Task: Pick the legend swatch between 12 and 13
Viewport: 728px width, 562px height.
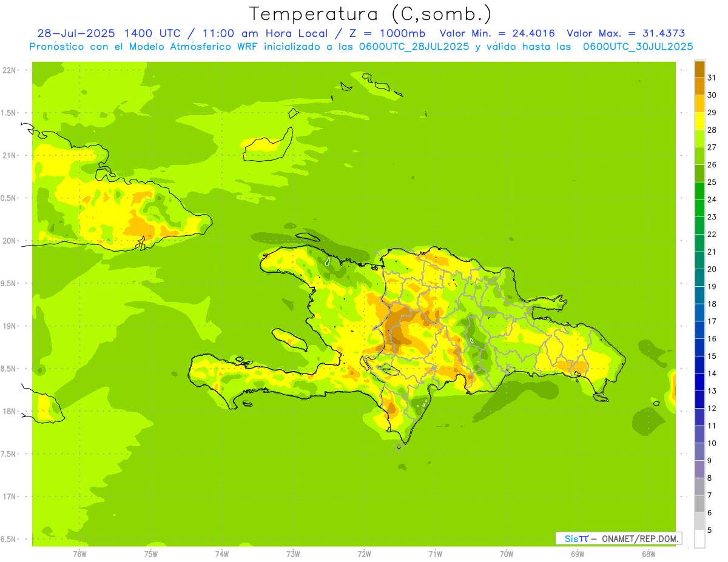Action: (699, 400)
